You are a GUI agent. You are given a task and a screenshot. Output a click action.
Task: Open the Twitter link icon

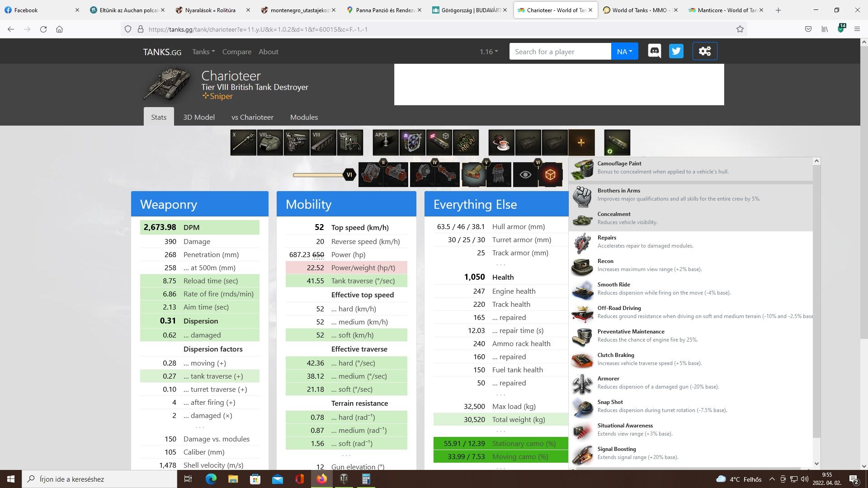point(676,51)
